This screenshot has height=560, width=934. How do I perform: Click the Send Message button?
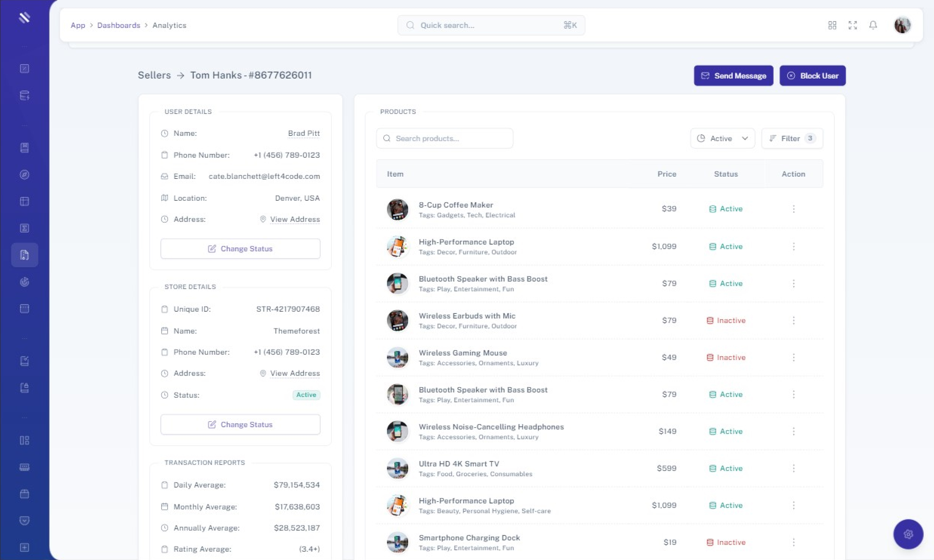(x=733, y=76)
